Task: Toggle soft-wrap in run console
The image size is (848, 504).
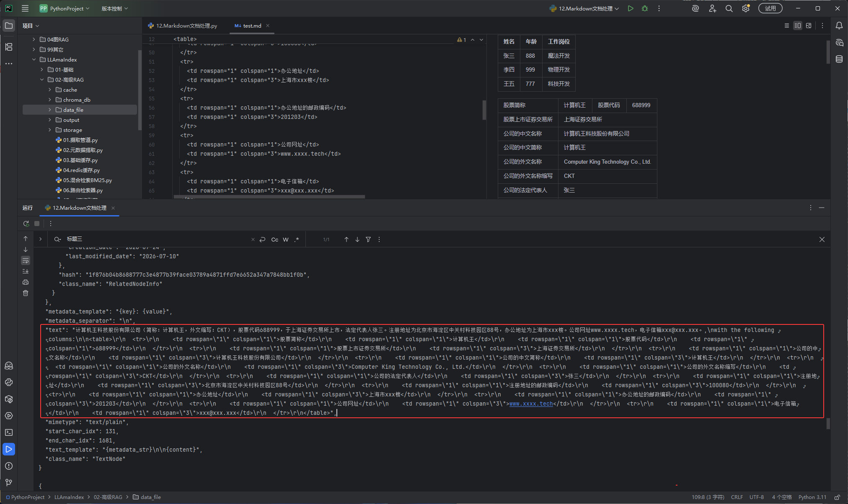Action: (x=26, y=260)
